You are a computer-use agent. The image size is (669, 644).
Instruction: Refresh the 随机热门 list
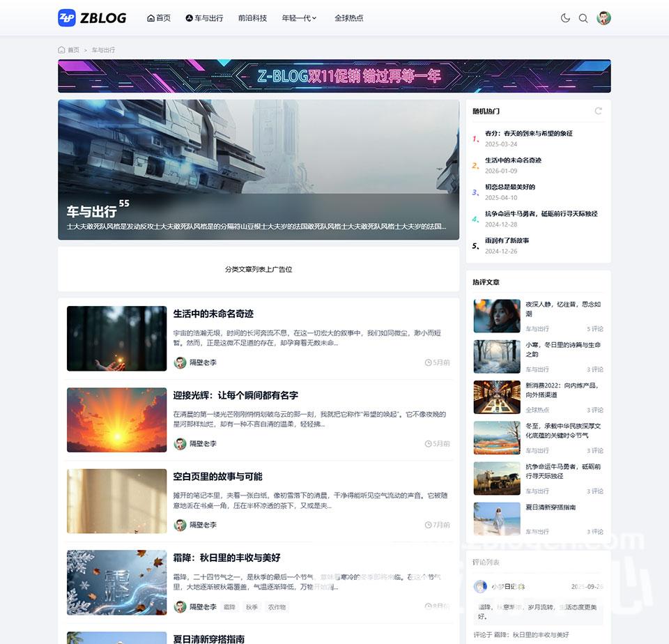coord(599,111)
